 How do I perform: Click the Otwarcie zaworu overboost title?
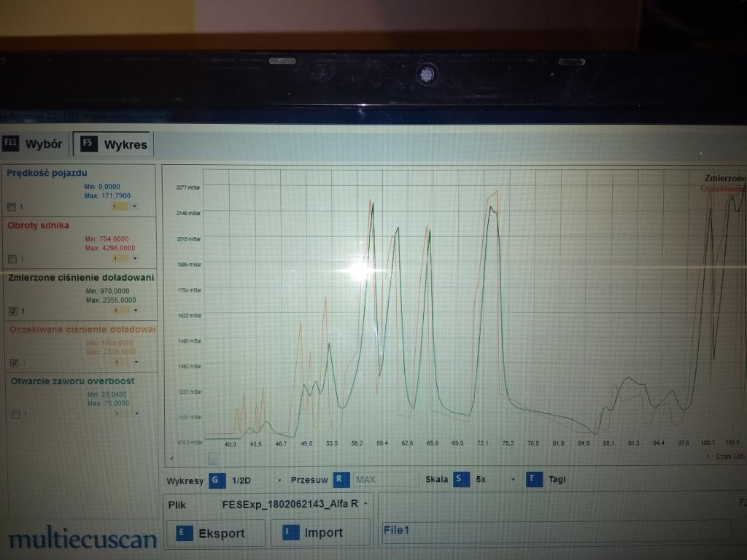tap(72, 381)
